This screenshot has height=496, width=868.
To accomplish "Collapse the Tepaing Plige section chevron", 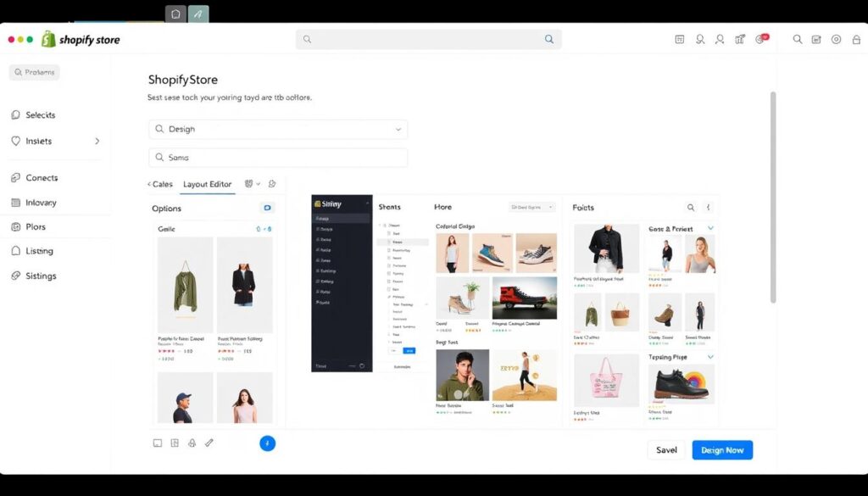I will 710,357.
